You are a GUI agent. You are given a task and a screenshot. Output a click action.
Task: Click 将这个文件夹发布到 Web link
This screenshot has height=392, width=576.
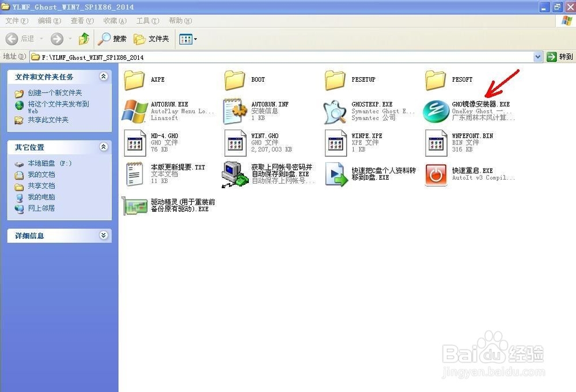click(58, 107)
